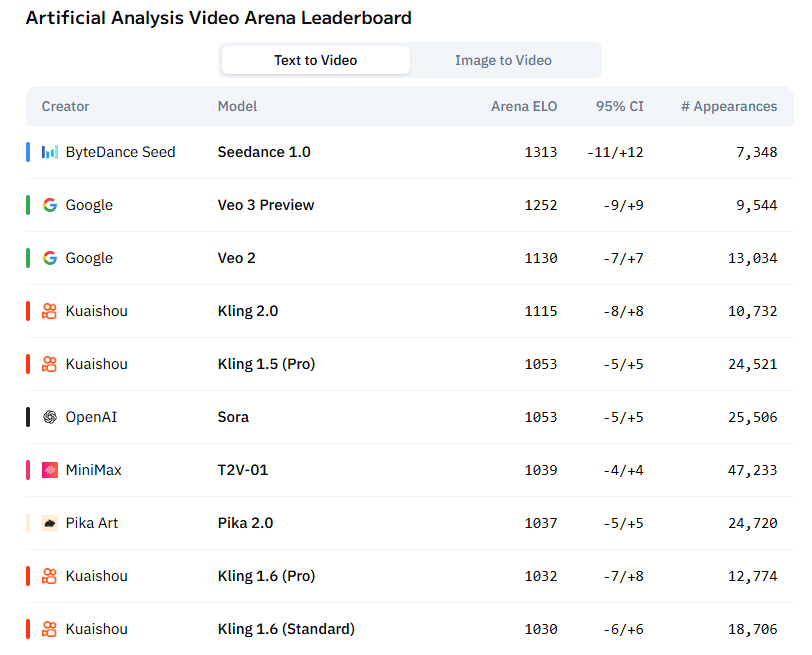This screenshot has width=812, height=655.
Task: Select the T2V-01 model name
Action: pyautogui.click(x=243, y=470)
